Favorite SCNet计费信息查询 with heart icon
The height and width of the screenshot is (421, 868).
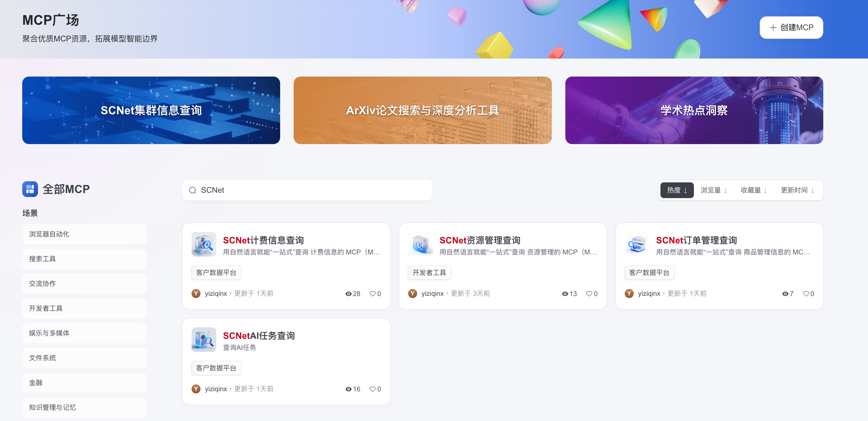372,294
